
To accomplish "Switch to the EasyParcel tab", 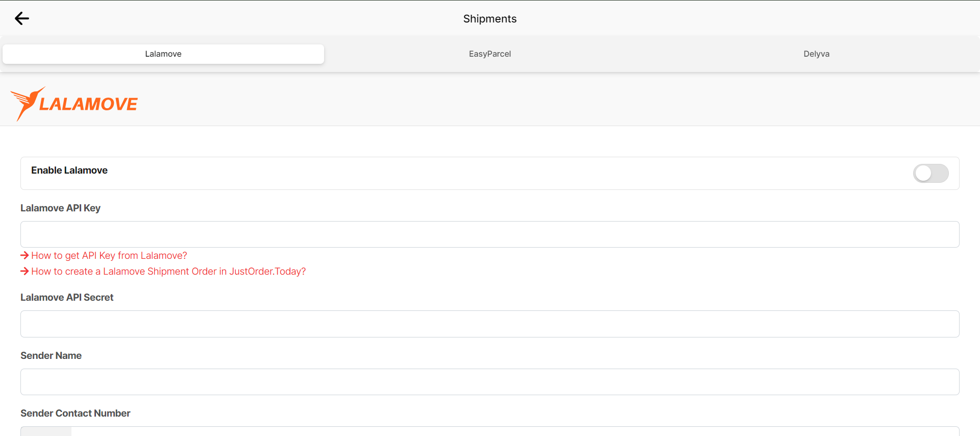I will (x=490, y=54).
